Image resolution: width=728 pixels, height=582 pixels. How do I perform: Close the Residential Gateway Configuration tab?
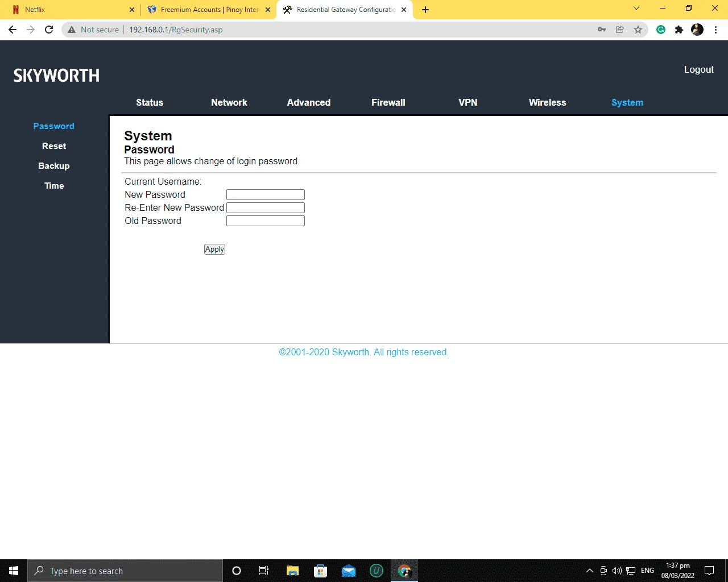click(x=404, y=10)
